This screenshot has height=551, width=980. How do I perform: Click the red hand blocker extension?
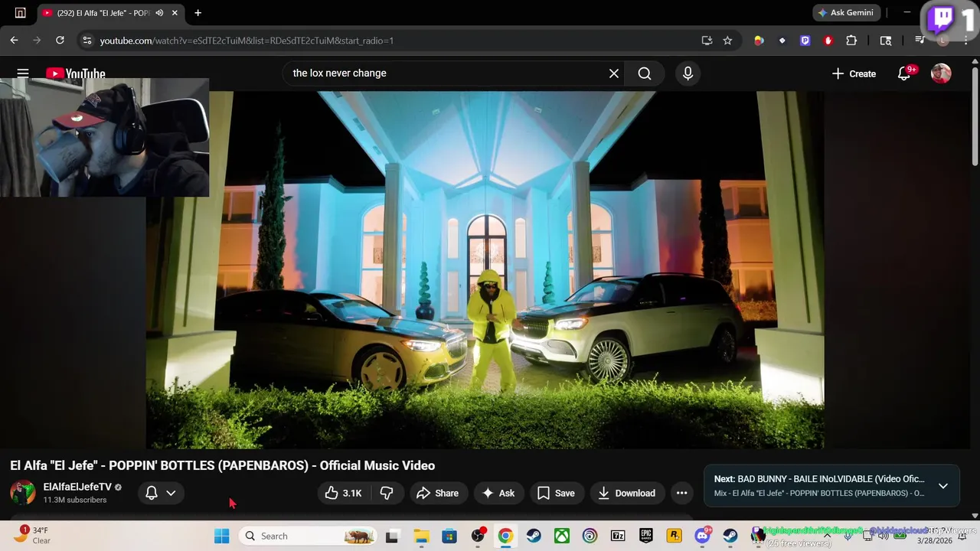coord(828,41)
